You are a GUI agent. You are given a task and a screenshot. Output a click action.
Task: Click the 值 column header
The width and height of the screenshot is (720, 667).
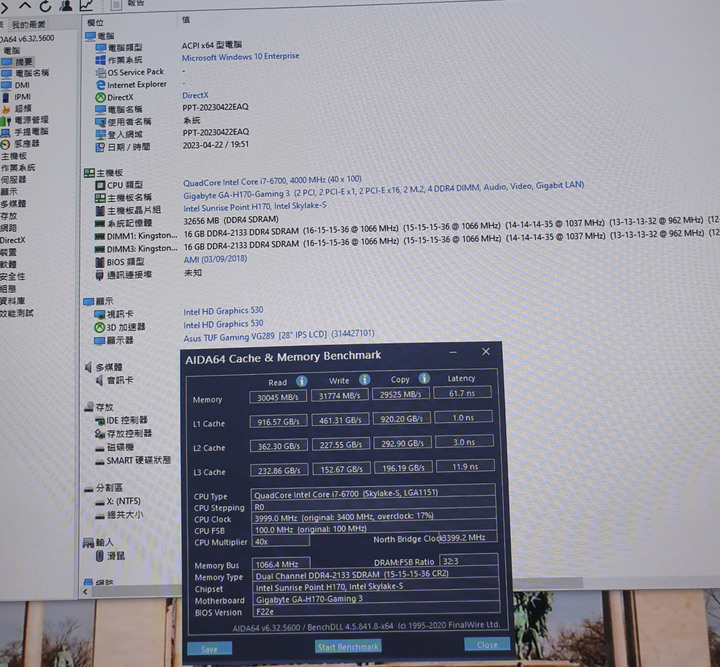point(186,20)
